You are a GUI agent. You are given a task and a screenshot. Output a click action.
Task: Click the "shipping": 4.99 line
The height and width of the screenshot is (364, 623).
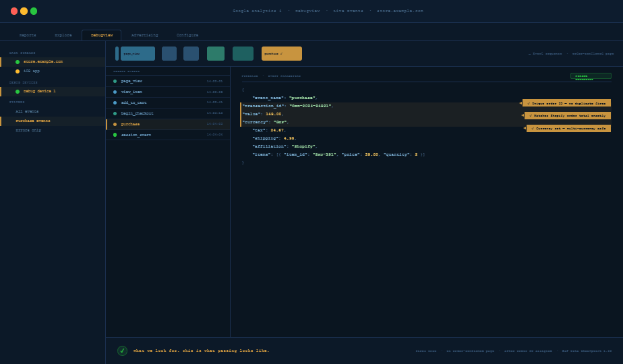click(274, 138)
